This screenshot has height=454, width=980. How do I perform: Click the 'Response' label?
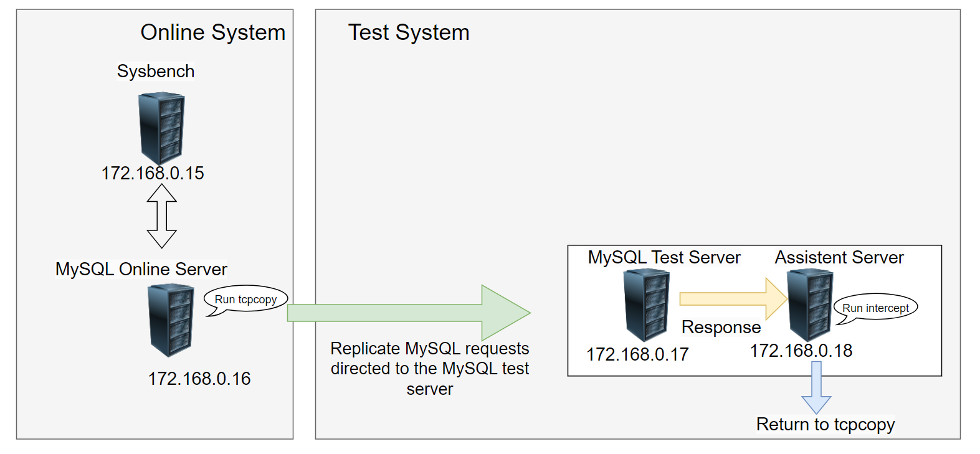coord(721,328)
